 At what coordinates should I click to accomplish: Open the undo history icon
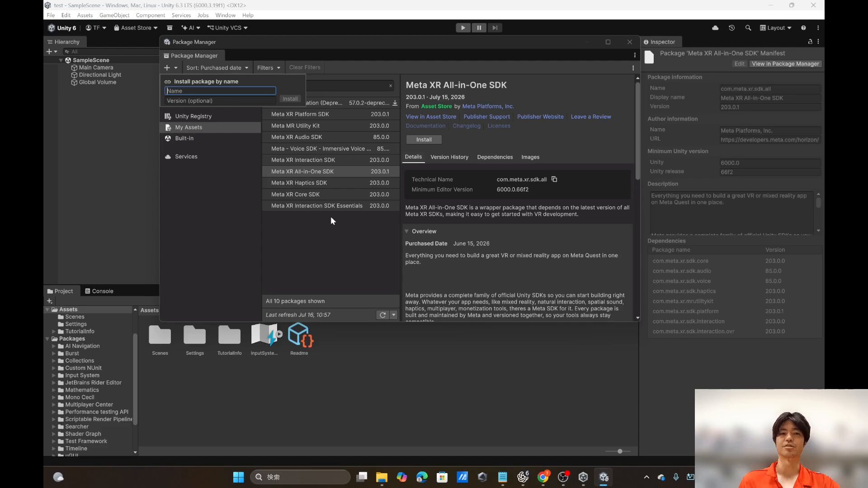coord(731,28)
